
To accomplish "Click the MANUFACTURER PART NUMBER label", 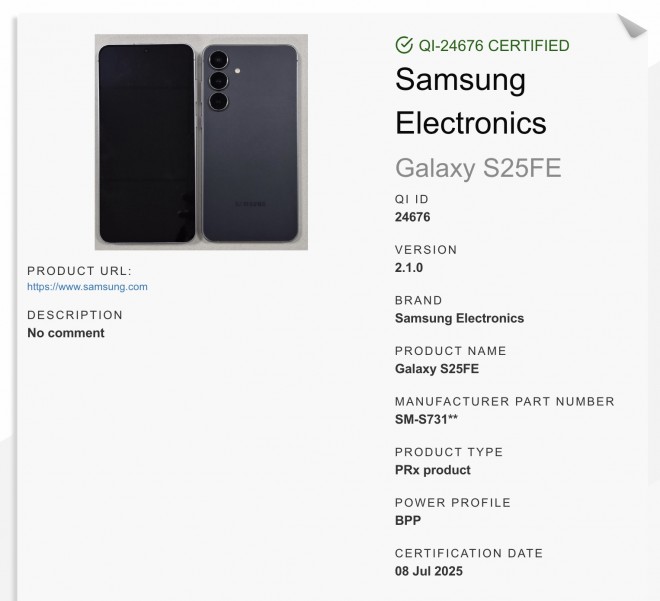I will pyautogui.click(x=505, y=402).
